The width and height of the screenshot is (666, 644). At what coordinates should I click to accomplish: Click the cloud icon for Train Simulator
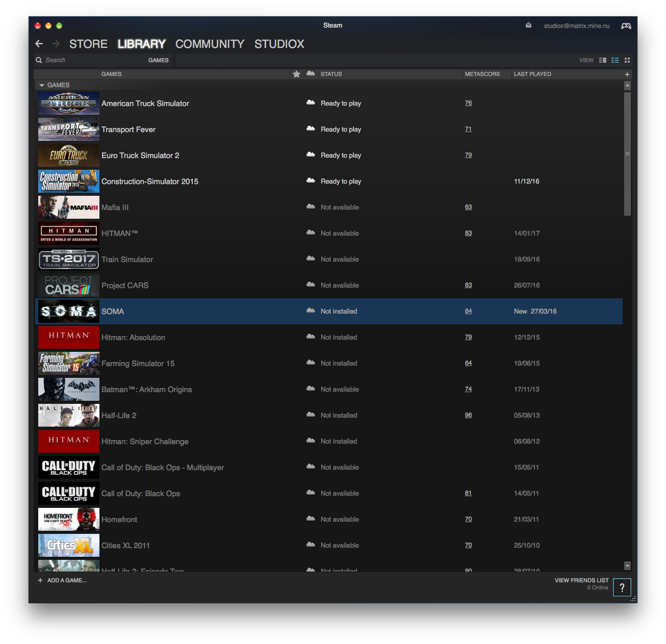pos(311,259)
